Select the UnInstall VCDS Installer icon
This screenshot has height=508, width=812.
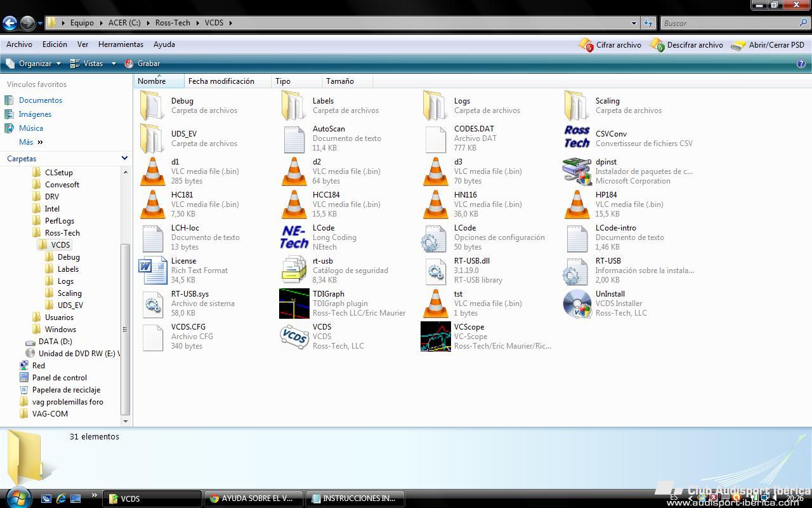[577, 303]
